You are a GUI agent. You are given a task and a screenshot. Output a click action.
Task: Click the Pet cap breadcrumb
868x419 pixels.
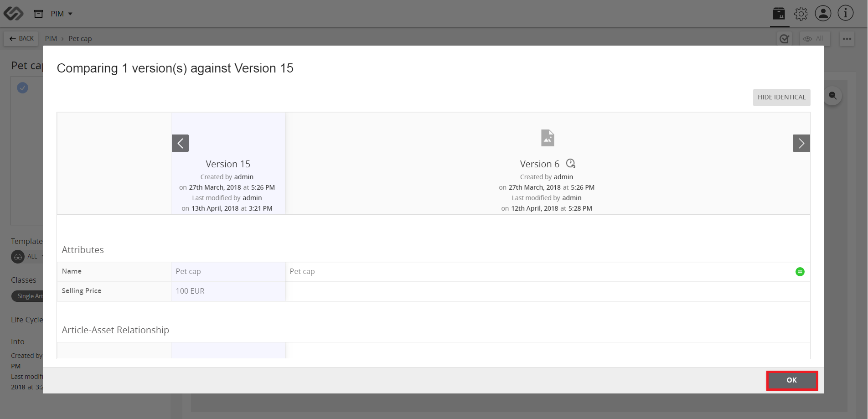point(80,39)
